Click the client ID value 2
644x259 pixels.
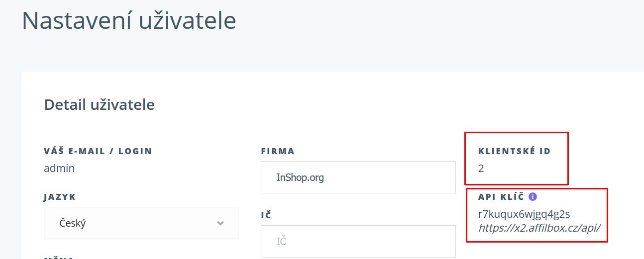481,169
